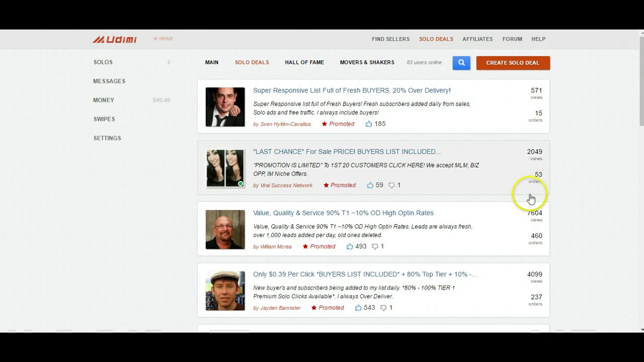644x362 pixels.
Task: Click thumbs-down icon on Viral Success Network deal
Action: click(x=391, y=186)
